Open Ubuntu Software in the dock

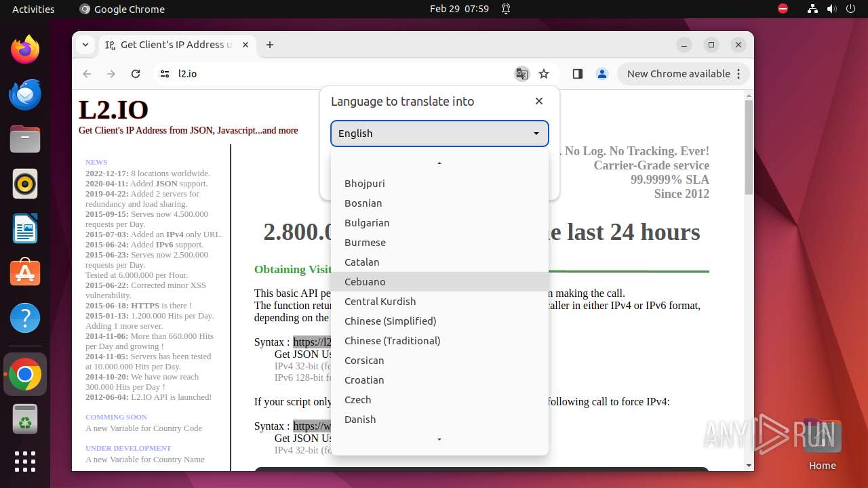pos(25,273)
